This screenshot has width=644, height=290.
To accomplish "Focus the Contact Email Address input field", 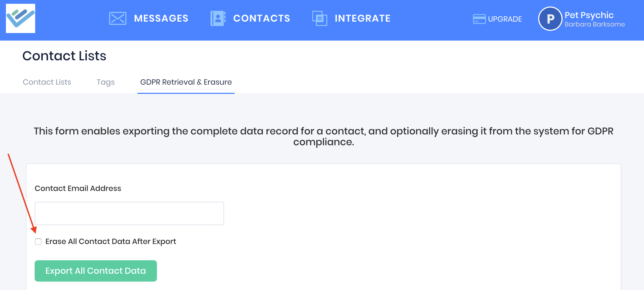I will [129, 213].
